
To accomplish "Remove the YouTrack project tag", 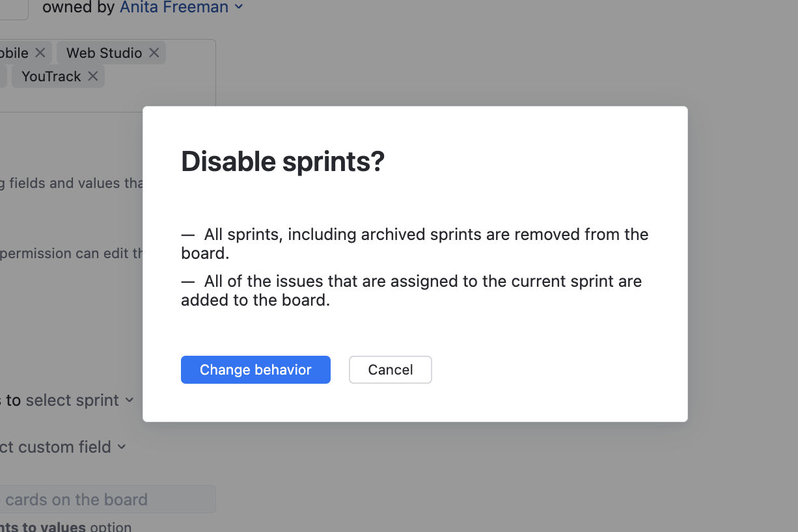I will coord(93,76).
